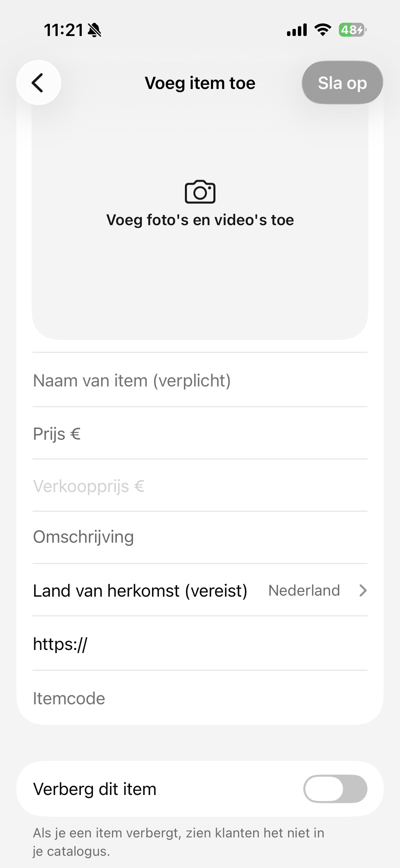Open the 'Land van herkomst (vereist)' row

click(140, 591)
